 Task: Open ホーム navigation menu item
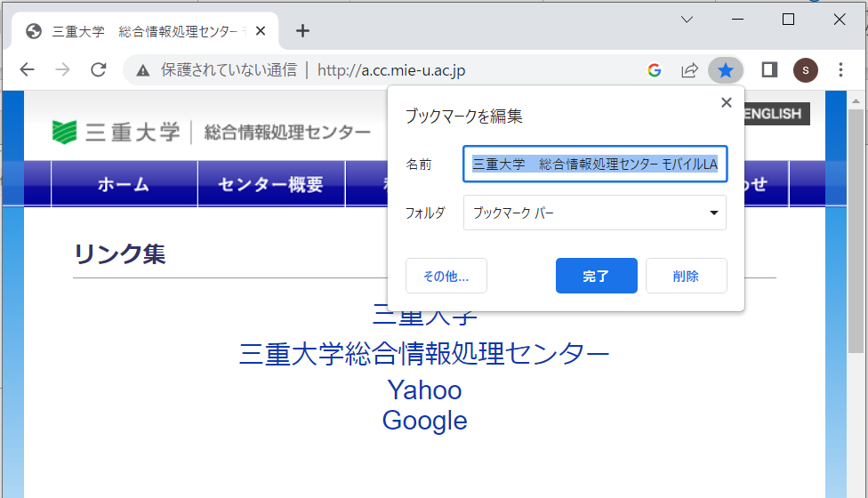[x=124, y=184]
